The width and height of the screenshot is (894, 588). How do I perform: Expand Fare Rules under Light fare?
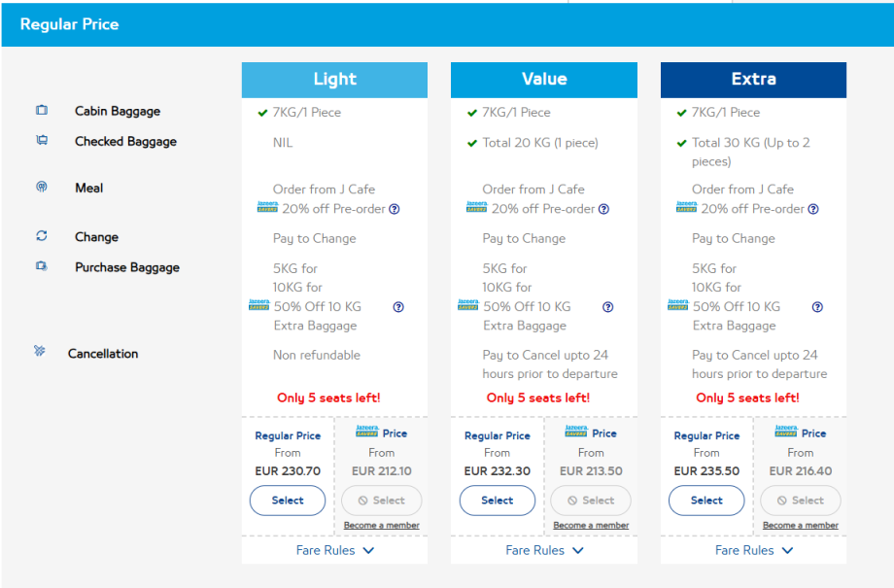coord(334,550)
